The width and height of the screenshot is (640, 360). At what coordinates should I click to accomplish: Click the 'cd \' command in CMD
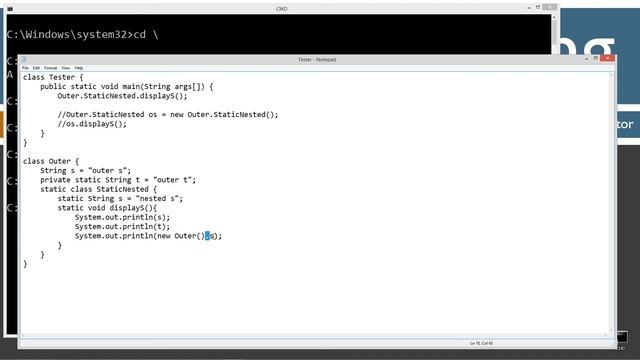pos(146,34)
